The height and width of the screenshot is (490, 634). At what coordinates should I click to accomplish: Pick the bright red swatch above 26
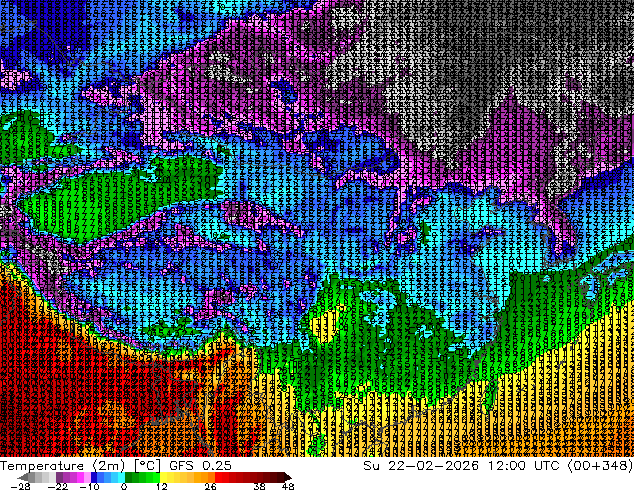[x=218, y=477]
